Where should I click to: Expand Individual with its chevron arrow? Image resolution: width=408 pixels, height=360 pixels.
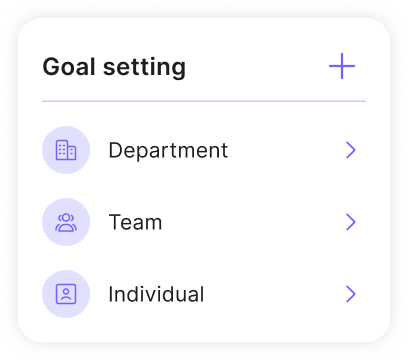pyautogui.click(x=351, y=294)
